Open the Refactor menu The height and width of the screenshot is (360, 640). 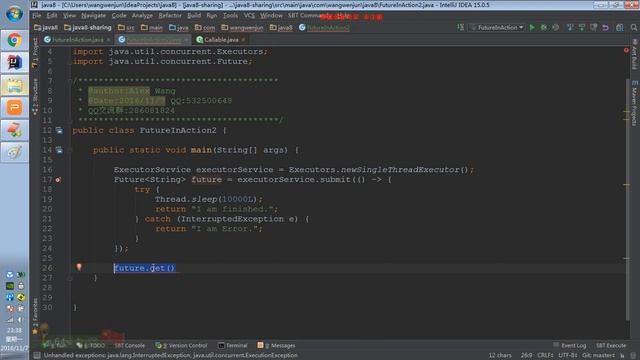[x=170, y=16]
